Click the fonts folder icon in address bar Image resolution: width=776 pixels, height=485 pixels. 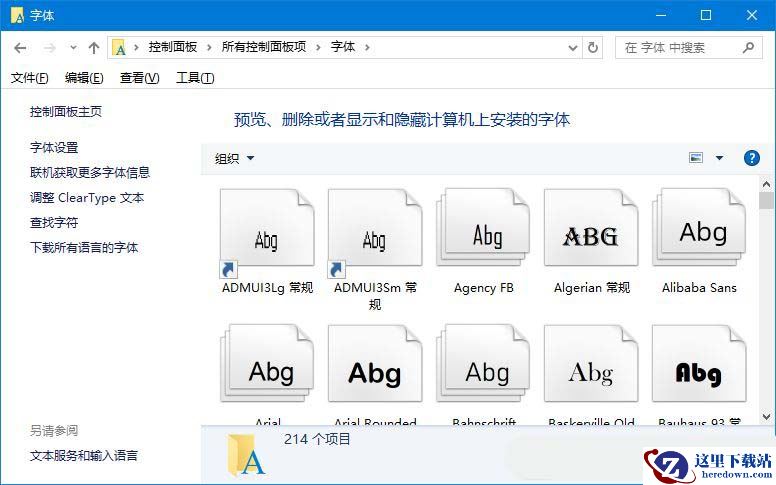(x=119, y=48)
